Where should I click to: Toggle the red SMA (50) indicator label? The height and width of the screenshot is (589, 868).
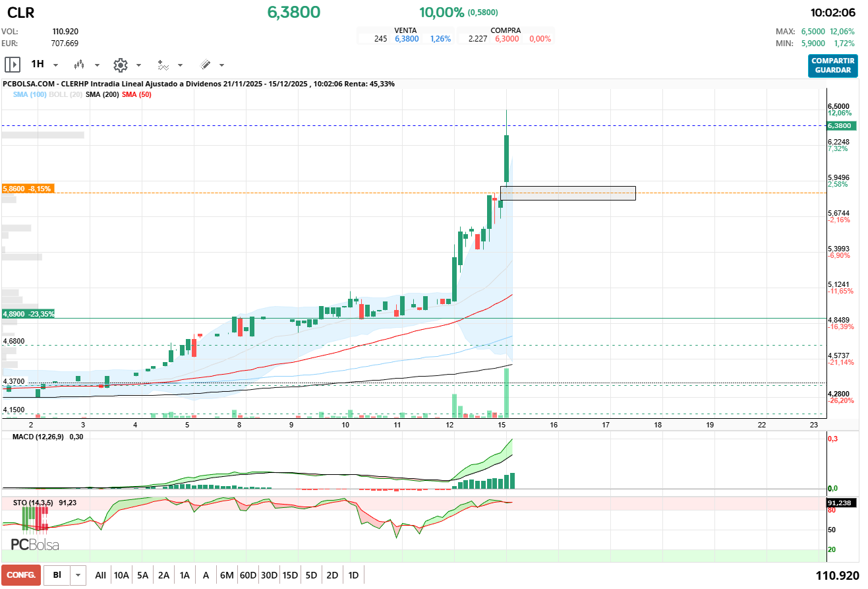[136, 94]
